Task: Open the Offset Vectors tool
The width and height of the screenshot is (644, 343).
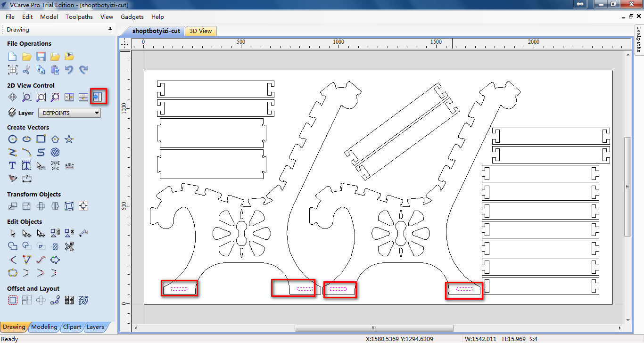Action: (13, 300)
